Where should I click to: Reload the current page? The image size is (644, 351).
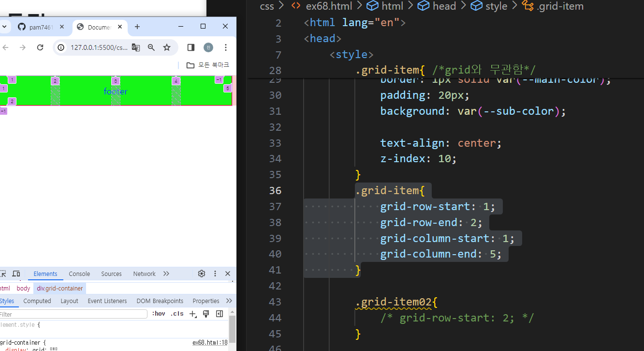point(40,47)
